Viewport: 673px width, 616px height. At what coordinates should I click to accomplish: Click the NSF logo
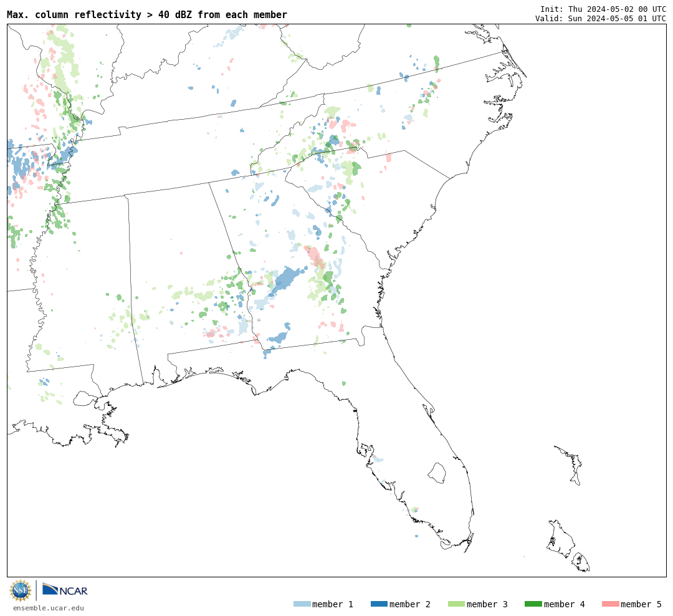[x=20, y=590]
